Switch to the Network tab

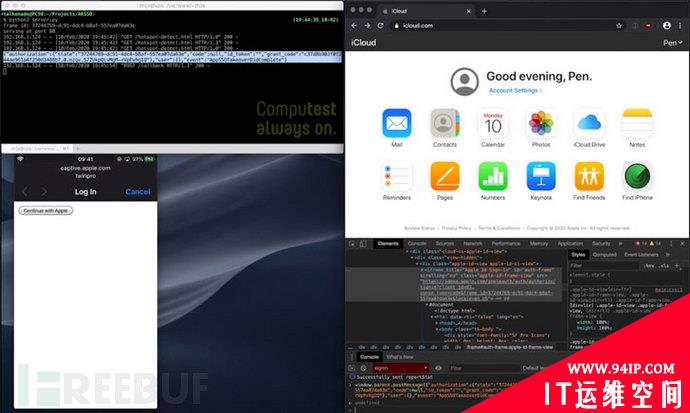473,243
